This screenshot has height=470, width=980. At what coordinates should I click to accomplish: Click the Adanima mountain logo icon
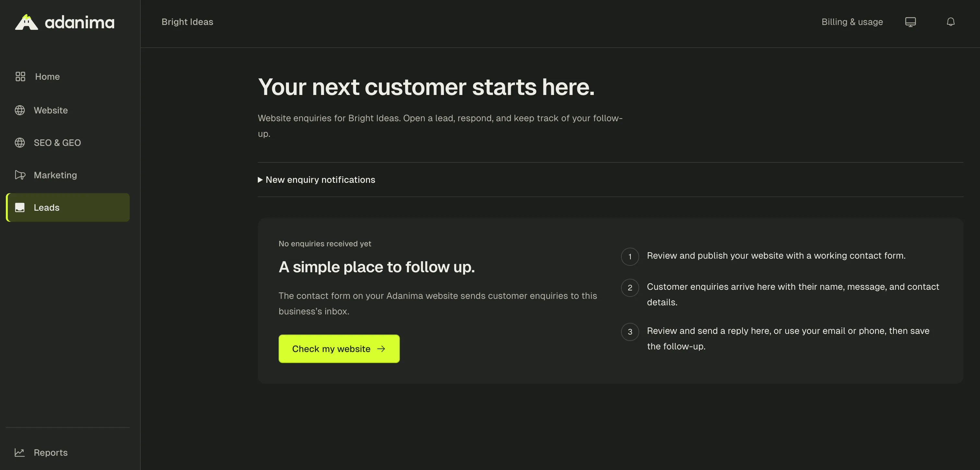pos(26,22)
